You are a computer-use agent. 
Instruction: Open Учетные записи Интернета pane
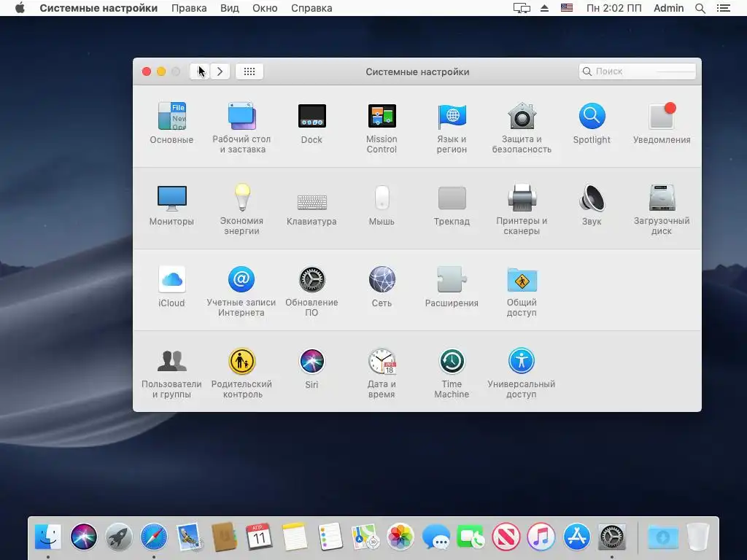pos(241,292)
